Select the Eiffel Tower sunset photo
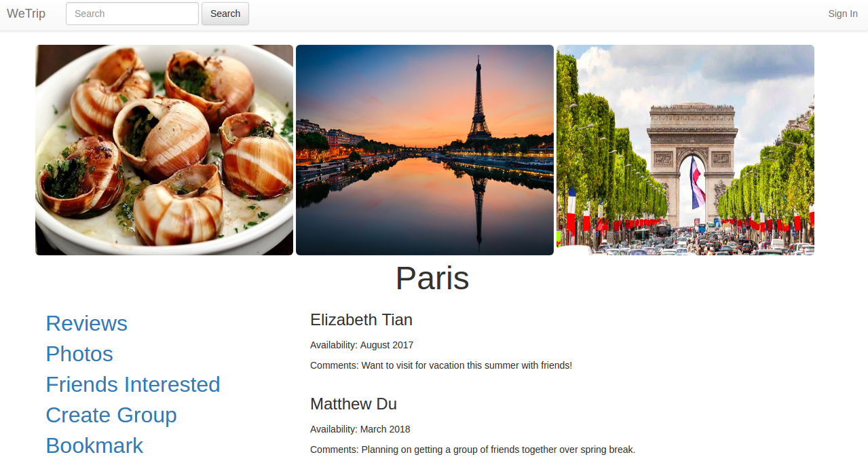The height and width of the screenshot is (459, 868). 425,150
